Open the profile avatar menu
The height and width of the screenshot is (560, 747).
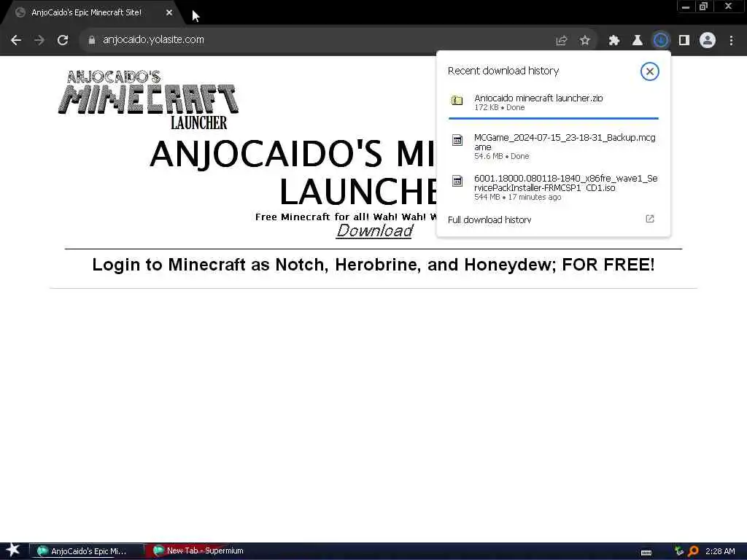(708, 41)
